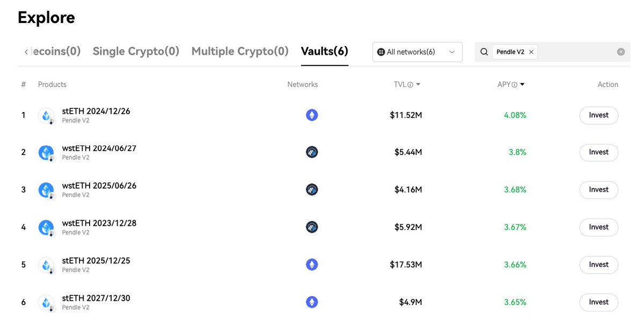Click the stETH 2025/12/25 token icon
644x335 pixels.
(46, 265)
